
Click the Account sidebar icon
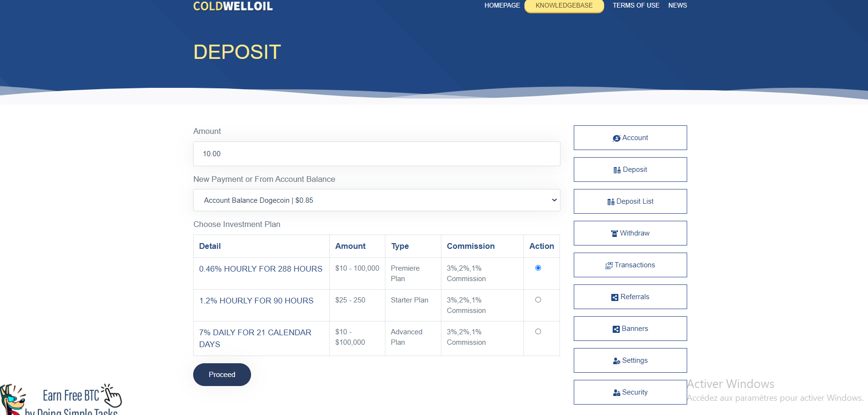pyautogui.click(x=616, y=138)
